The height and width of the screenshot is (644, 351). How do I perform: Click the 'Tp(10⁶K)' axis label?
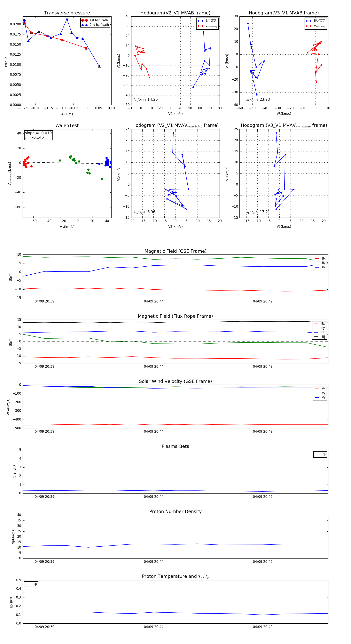point(11,602)
